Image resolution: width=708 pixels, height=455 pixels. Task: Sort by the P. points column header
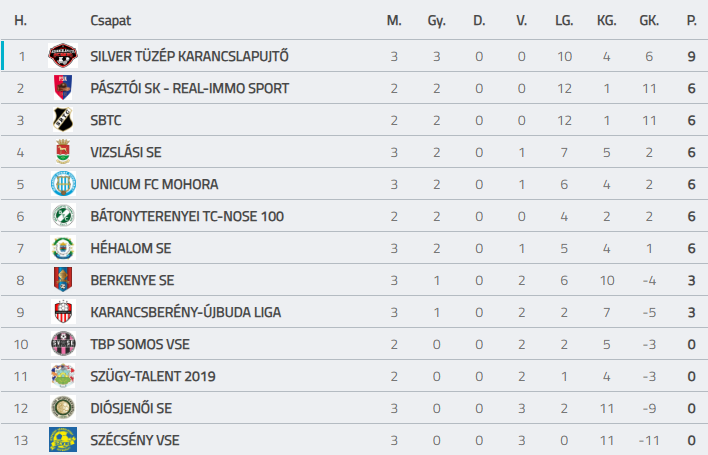[691, 20]
